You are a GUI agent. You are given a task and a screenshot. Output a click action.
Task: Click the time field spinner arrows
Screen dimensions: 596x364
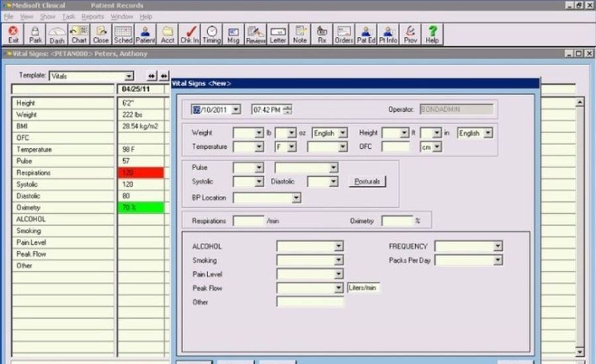pos(288,109)
